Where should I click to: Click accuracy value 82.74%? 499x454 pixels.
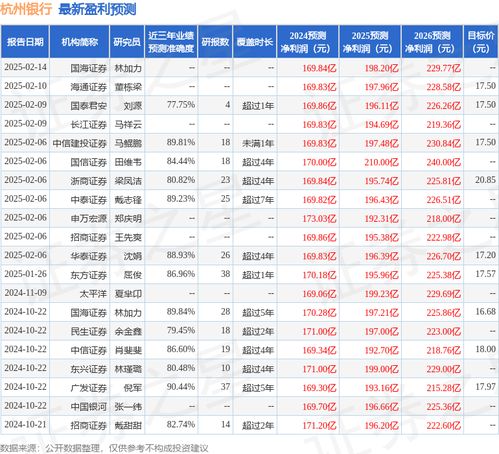tap(181, 424)
